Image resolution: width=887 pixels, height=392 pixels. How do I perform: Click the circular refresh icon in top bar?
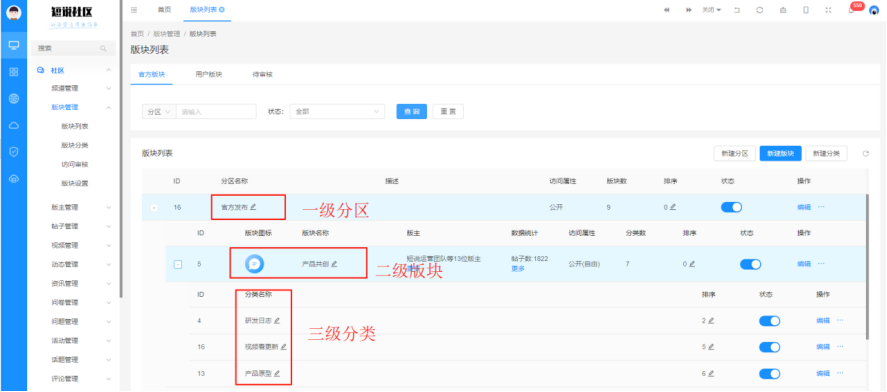[760, 10]
